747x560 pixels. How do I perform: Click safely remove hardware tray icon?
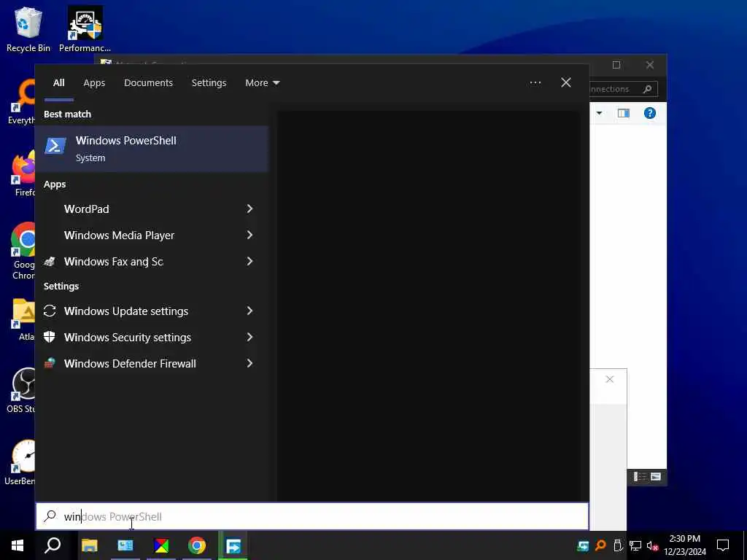click(x=618, y=545)
